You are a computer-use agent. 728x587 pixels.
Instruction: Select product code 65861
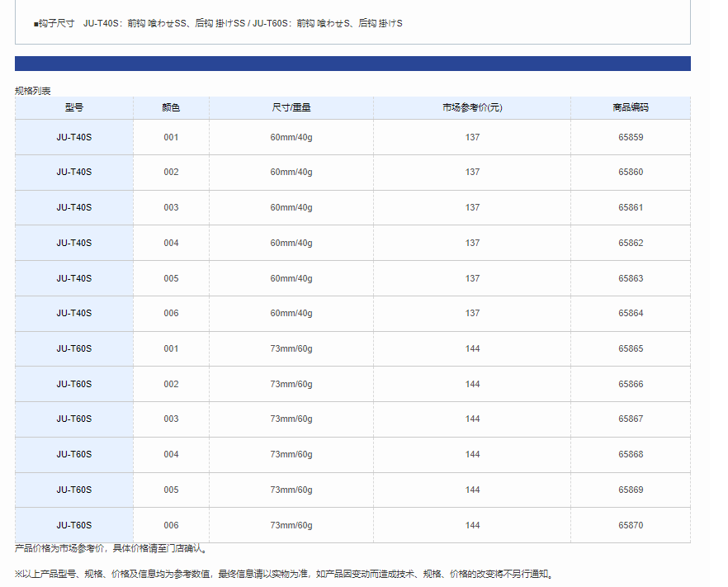631,207
